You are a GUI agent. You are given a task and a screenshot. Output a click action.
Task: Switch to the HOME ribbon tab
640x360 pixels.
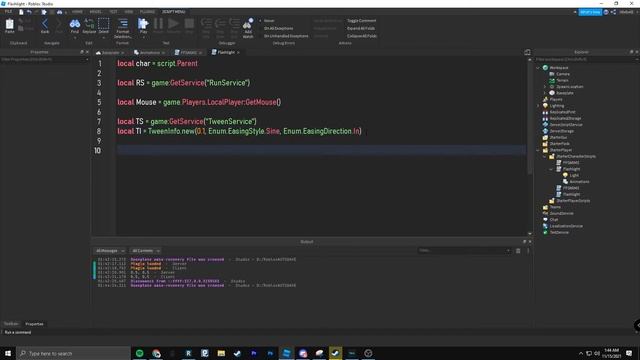[x=77, y=12]
